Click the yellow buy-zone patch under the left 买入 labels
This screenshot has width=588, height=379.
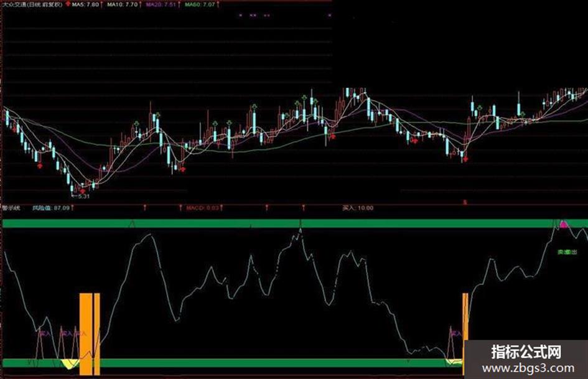click(70, 363)
